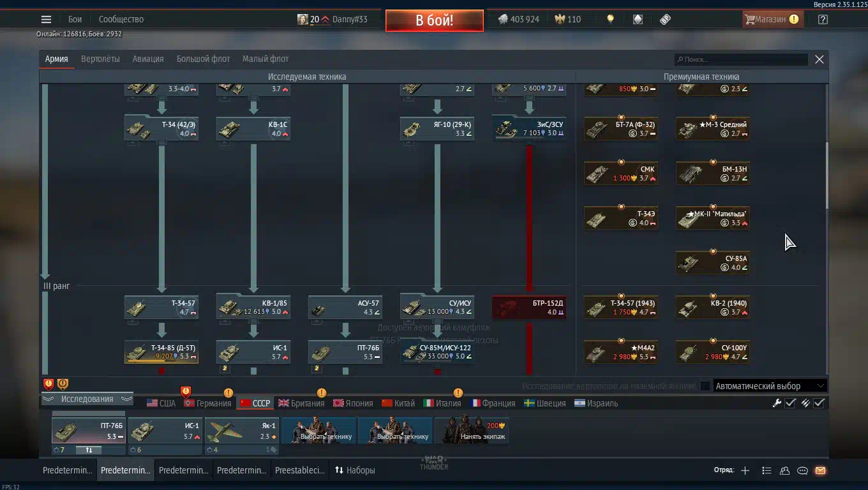Switch to the Большой флот tab
This screenshot has width=868, height=490.
203,59
